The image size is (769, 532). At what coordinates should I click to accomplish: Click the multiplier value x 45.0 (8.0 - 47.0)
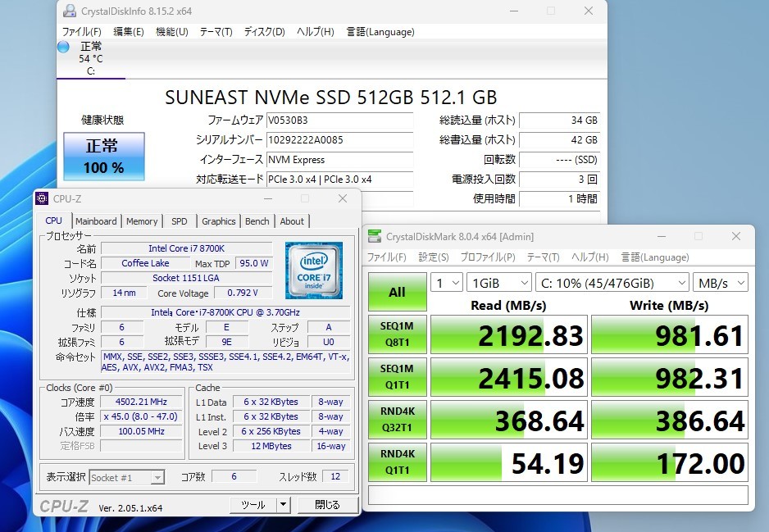coord(141,416)
